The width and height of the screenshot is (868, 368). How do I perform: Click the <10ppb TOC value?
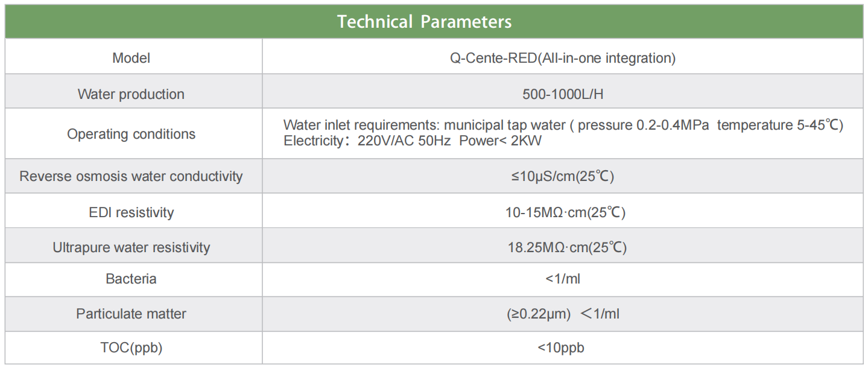coord(561,348)
